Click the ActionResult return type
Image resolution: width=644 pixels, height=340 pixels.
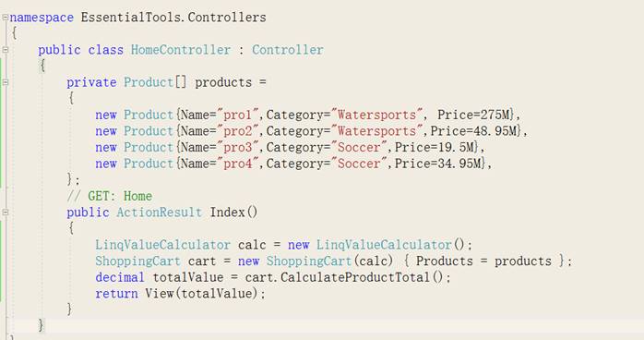pyautogui.click(x=160, y=212)
